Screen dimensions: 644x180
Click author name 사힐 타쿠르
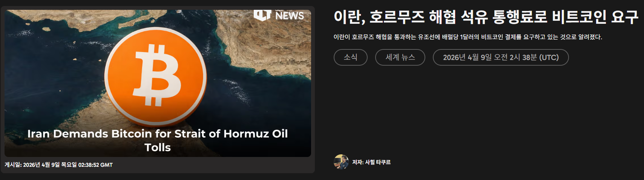pos(378,162)
